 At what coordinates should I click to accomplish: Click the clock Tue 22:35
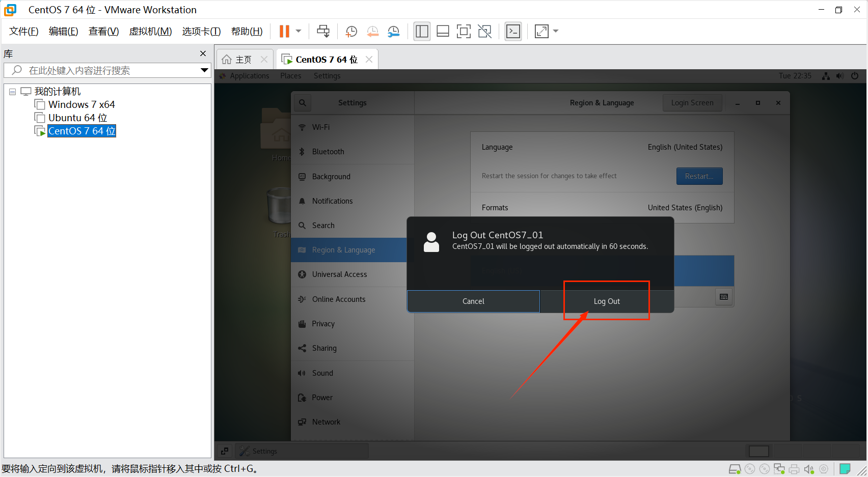pyautogui.click(x=795, y=76)
